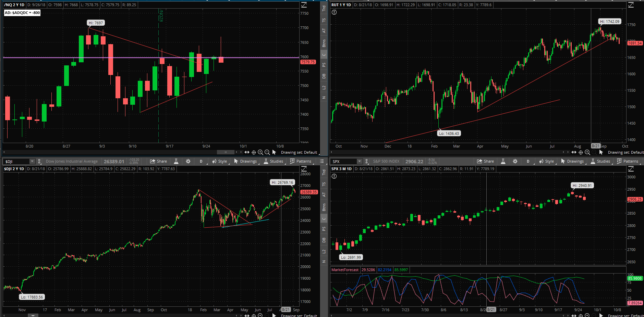
Task: Open the Drawings menu in SPX toolbar
Action: [x=572, y=161]
